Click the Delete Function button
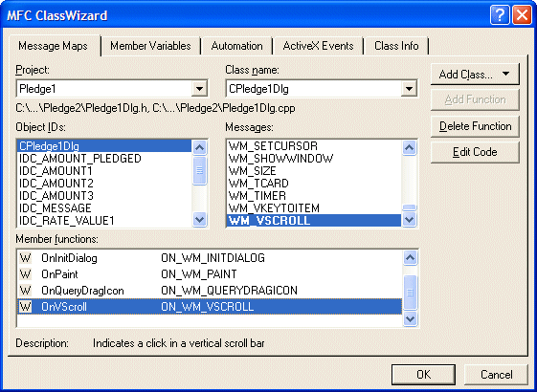This screenshot has width=537, height=392. click(475, 126)
